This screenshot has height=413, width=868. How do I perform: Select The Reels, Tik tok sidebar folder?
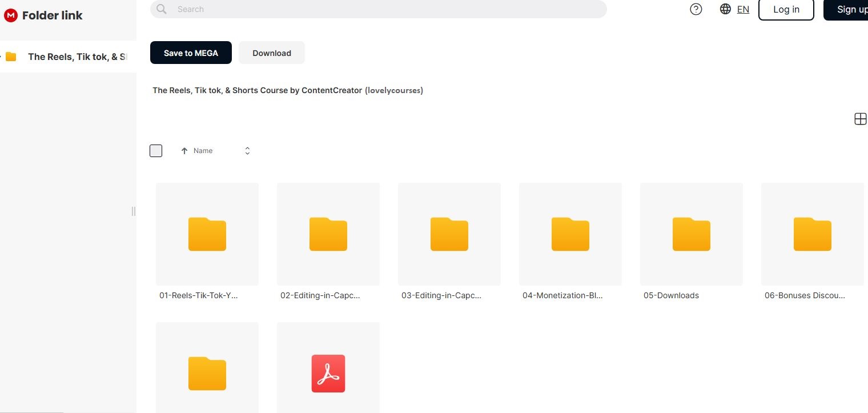coord(77,57)
